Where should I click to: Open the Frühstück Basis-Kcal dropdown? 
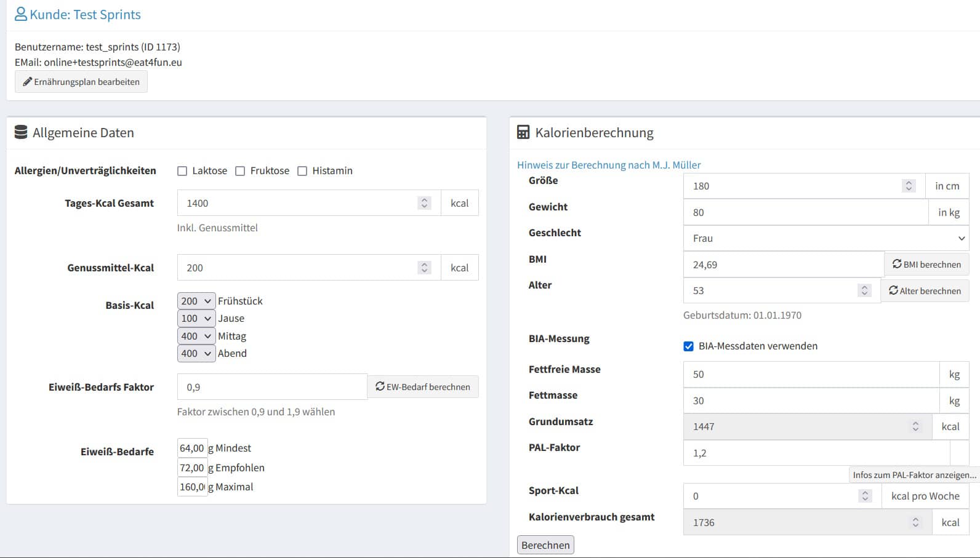click(x=196, y=301)
